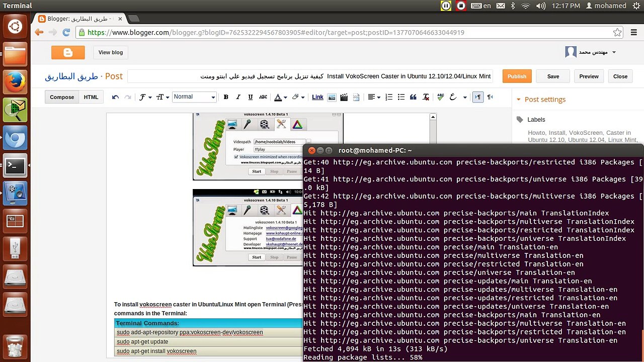
Task: Open the sound volume indicator
Action: tap(541, 6)
